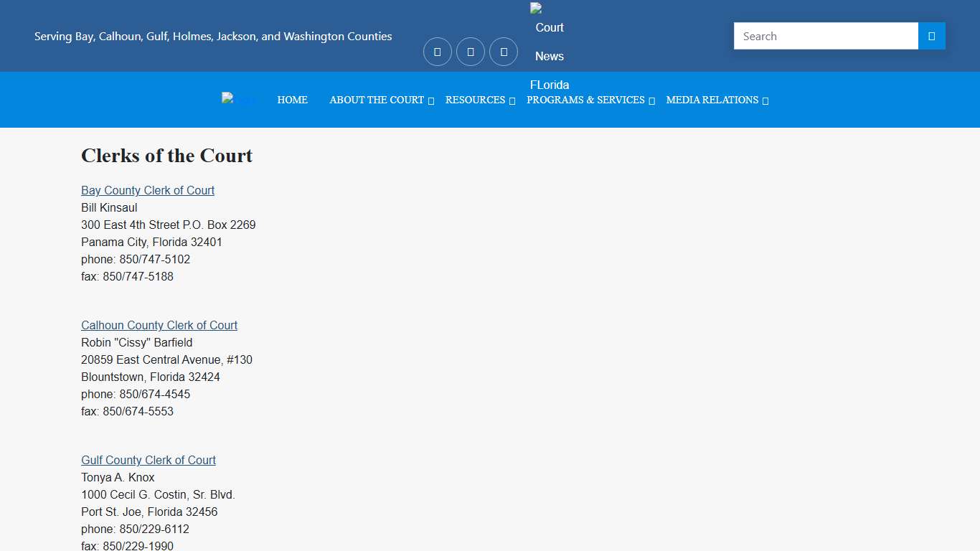Viewport: 980px width, 551px height.
Task: Visit the Calhoun County Clerk of Court link
Action: pyautogui.click(x=159, y=325)
